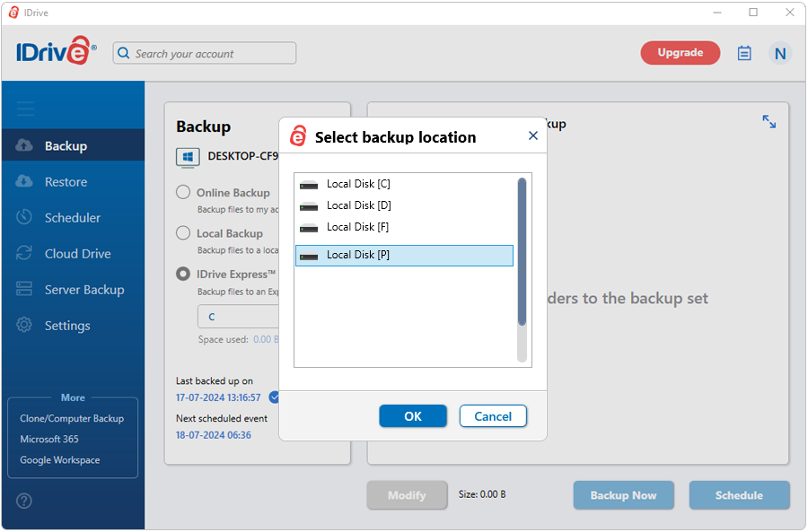Switch to Server Backup in sidebar

74,290
